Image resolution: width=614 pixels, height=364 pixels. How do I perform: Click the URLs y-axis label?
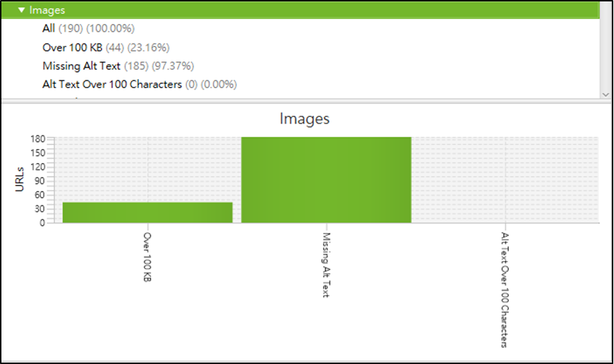[20, 180]
